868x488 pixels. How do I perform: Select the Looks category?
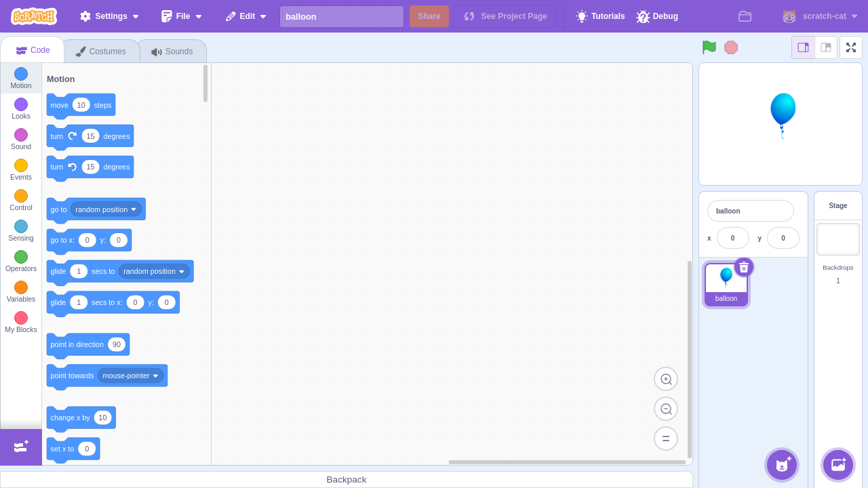pos(21,109)
